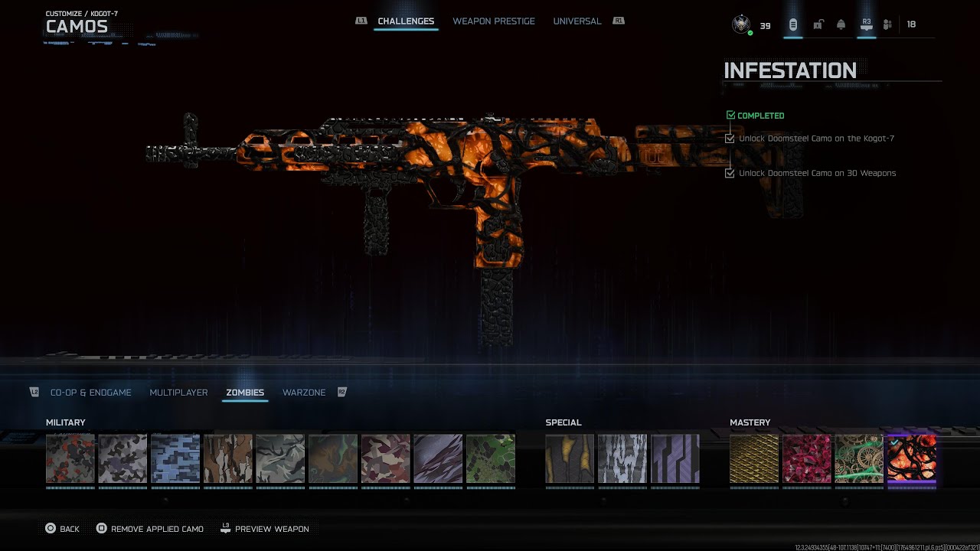Open the tokens pill-shaped menu icon
The height and width of the screenshot is (551, 980).
pyautogui.click(x=792, y=24)
